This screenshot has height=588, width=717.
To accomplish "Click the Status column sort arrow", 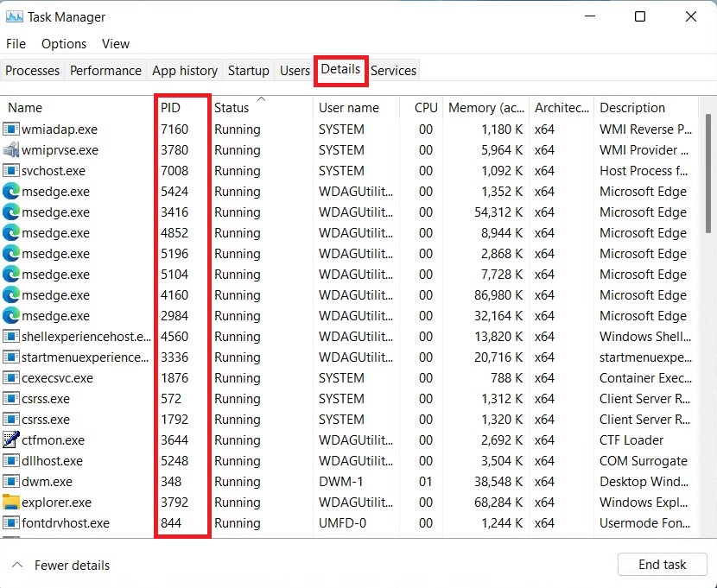I will coord(260,101).
